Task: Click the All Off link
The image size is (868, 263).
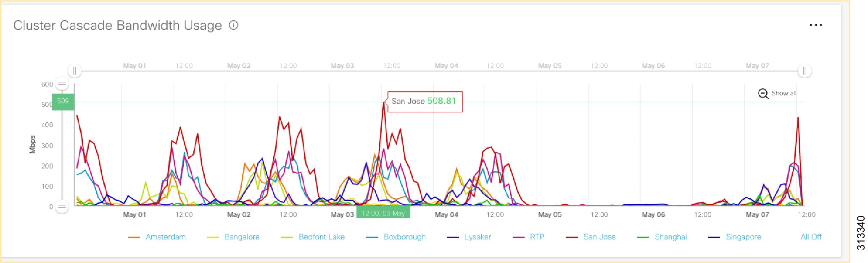Action: 811,237
